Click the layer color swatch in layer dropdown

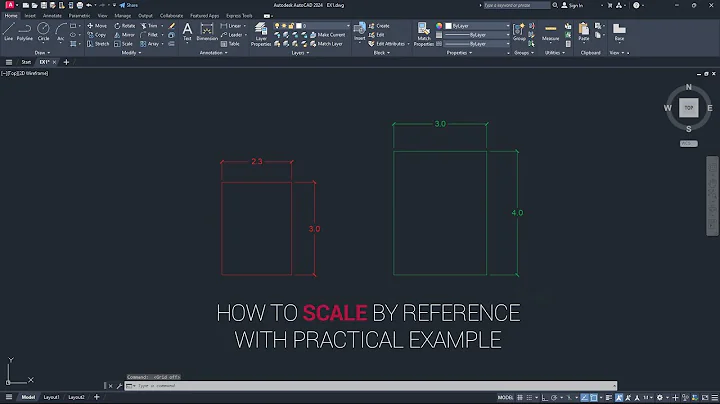click(x=298, y=26)
